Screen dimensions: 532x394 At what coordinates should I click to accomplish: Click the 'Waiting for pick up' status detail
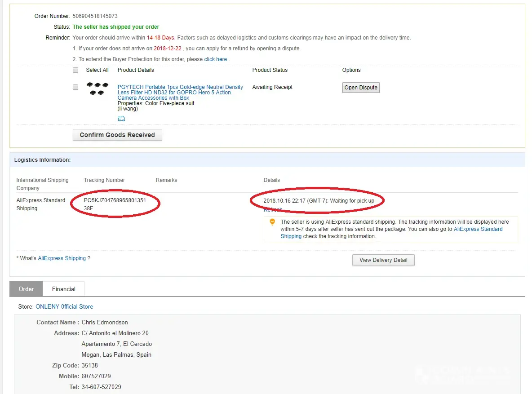point(352,200)
